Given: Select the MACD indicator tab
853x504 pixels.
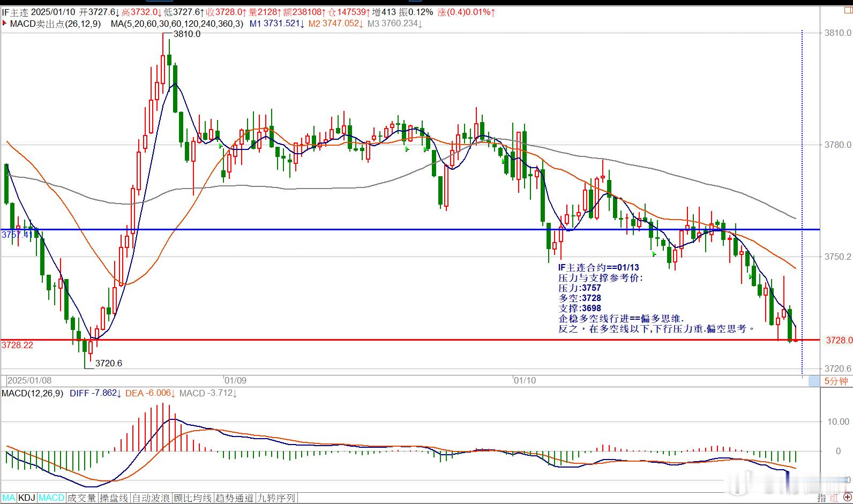Looking at the screenshot, I should click(x=51, y=498).
